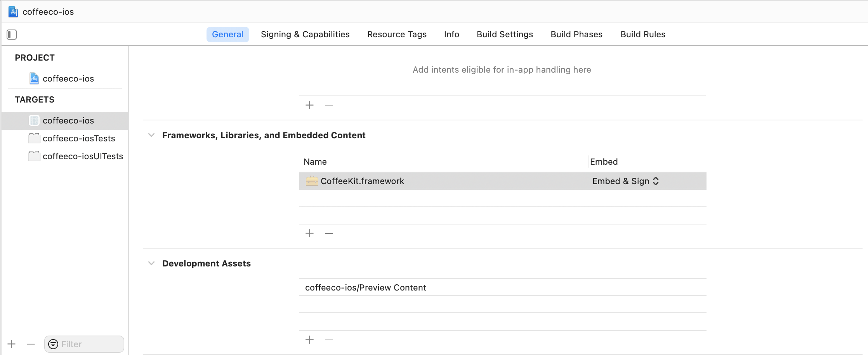This screenshot has height=355, width=868.
Task: Open the Build Settings tab
Action: pyautogui.click(x=504, y=35)
